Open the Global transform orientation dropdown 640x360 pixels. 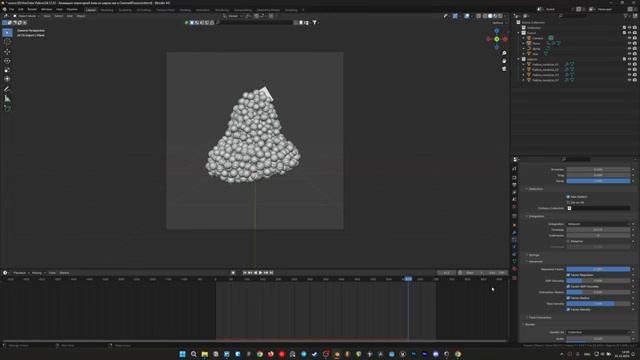coord(233,16)
